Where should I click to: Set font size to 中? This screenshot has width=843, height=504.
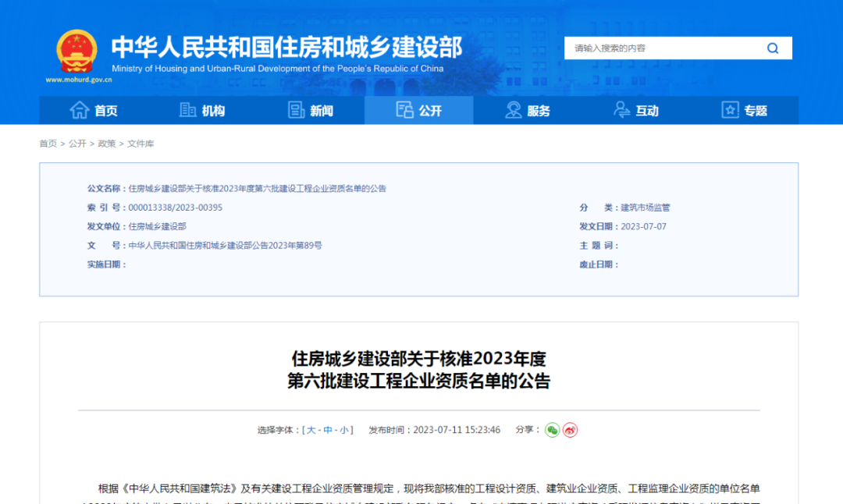point(327,430)
